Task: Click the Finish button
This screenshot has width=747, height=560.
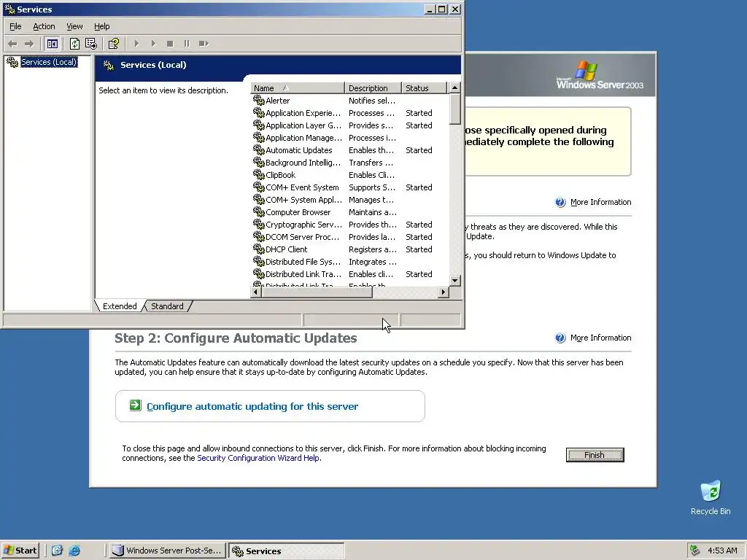Action: [x=595, y=455]
